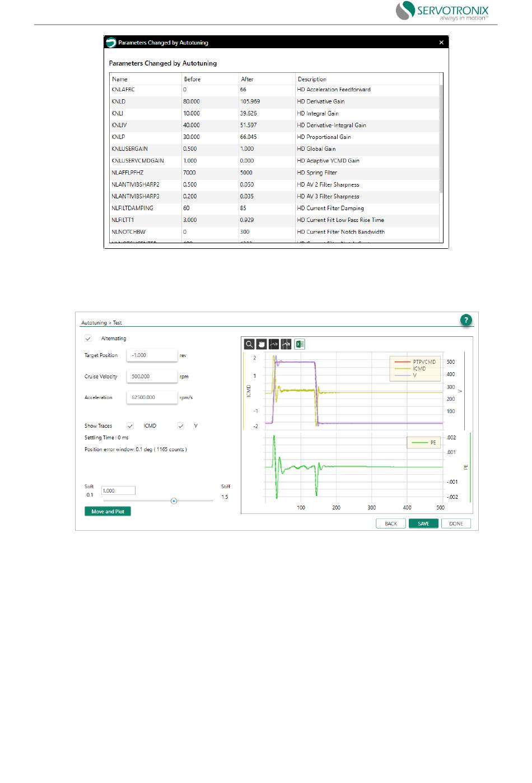532x783 pixels.
Task: Open the green help question mark
Action: [466, 320]
